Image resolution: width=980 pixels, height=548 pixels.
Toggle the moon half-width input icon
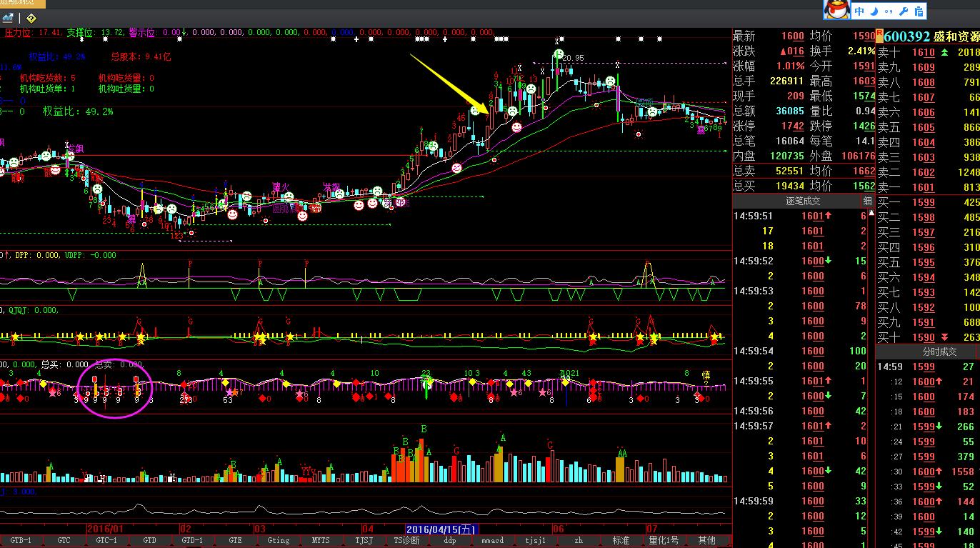pyautogui.click(x=874, y=11)
